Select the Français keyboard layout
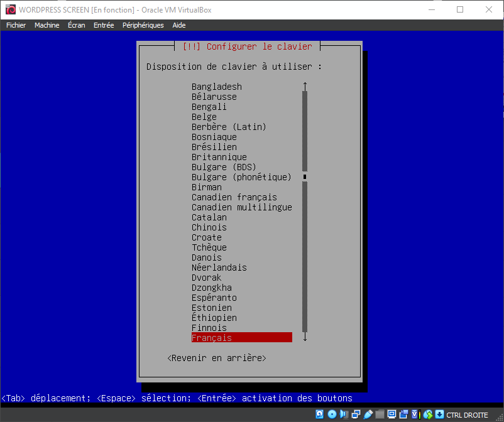This screenshot has height=422, width=504. click(x=241, y=338)
